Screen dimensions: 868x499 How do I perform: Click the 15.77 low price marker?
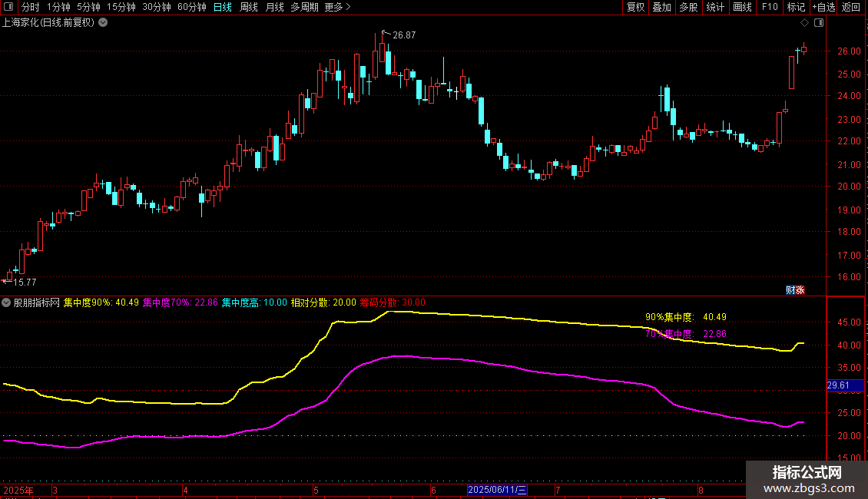tap(25, 283)
